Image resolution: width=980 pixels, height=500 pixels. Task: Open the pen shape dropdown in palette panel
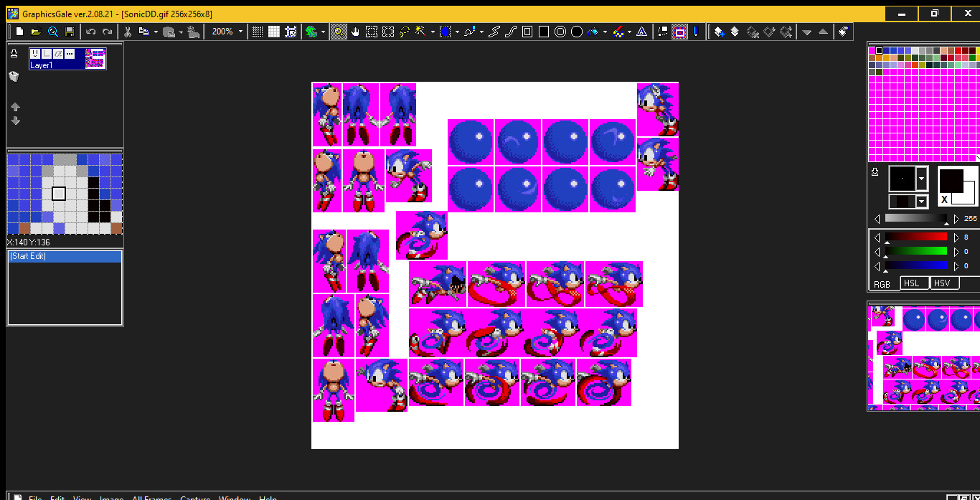(922, 178)
